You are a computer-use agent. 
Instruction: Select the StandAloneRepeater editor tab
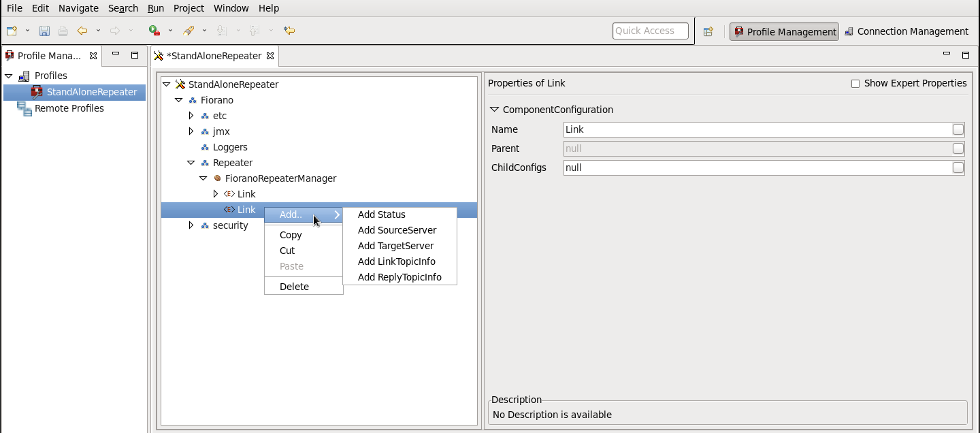point(214,56)
